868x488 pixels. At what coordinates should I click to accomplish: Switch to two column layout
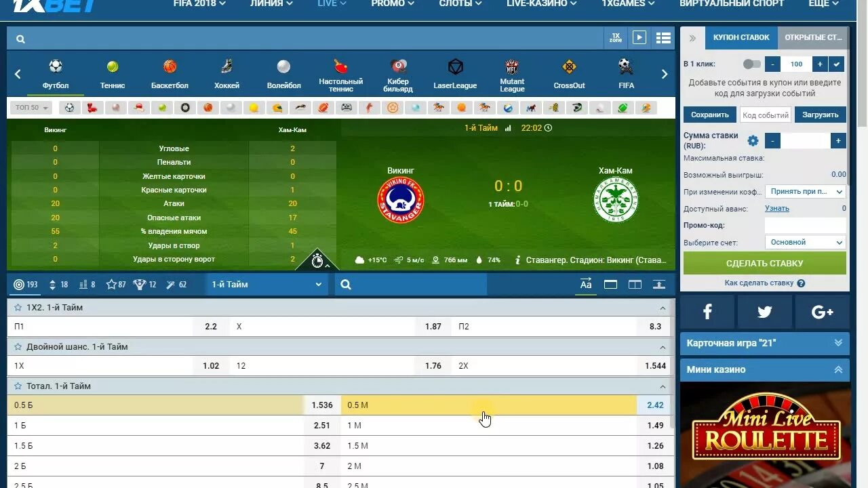[x=635, y=285]
